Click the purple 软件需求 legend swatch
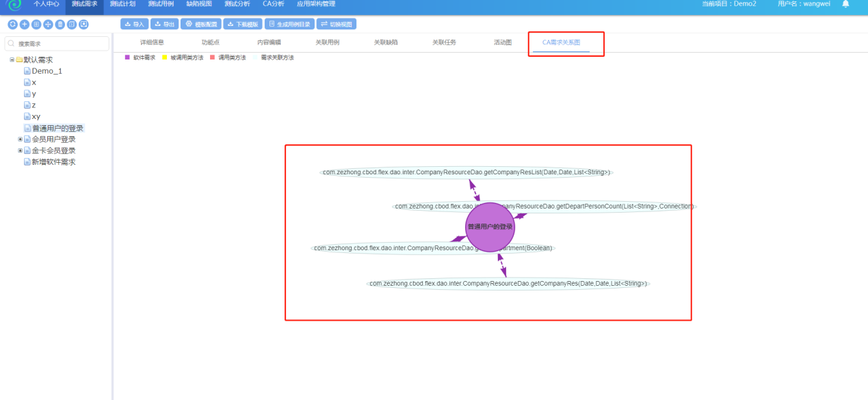868x400 pixels. pos(127,57)
